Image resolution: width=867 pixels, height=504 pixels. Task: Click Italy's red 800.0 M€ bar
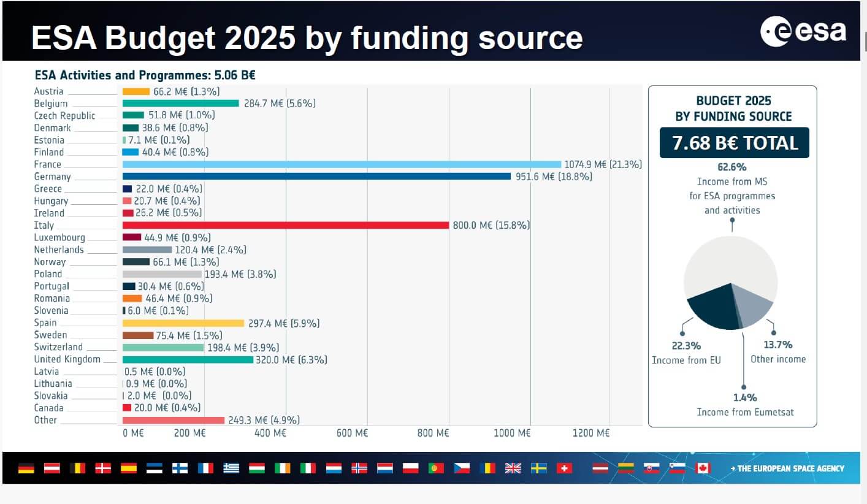[286, 226]
